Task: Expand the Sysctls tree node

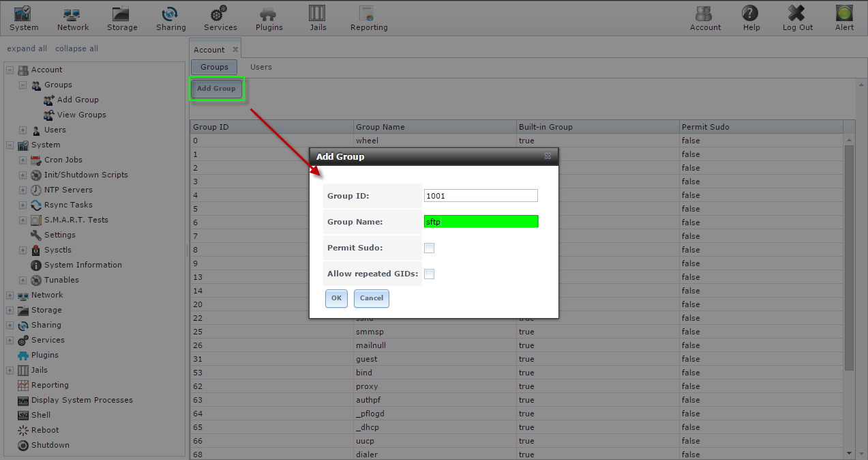Action: (23, 250)
